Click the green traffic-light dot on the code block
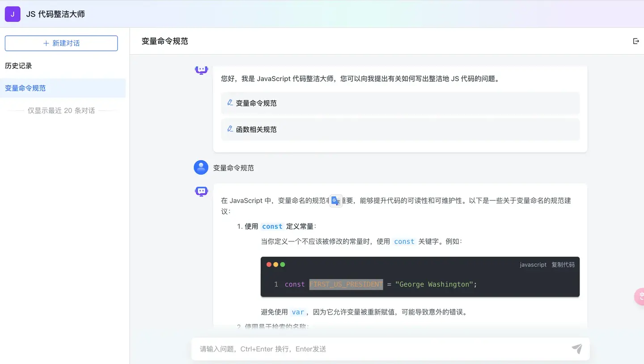The height and width of the screenshot is (364, 644). point(283,264)
